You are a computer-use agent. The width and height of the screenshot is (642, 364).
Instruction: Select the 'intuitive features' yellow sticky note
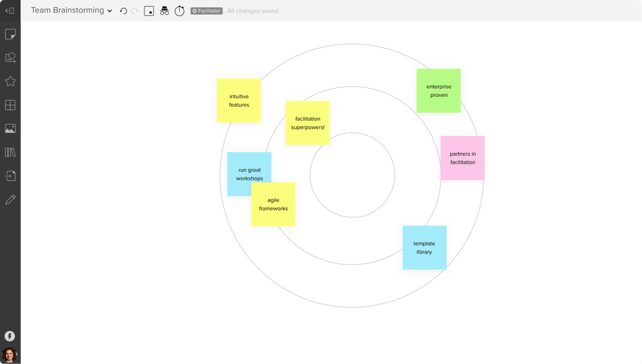[x=239, y=100]
